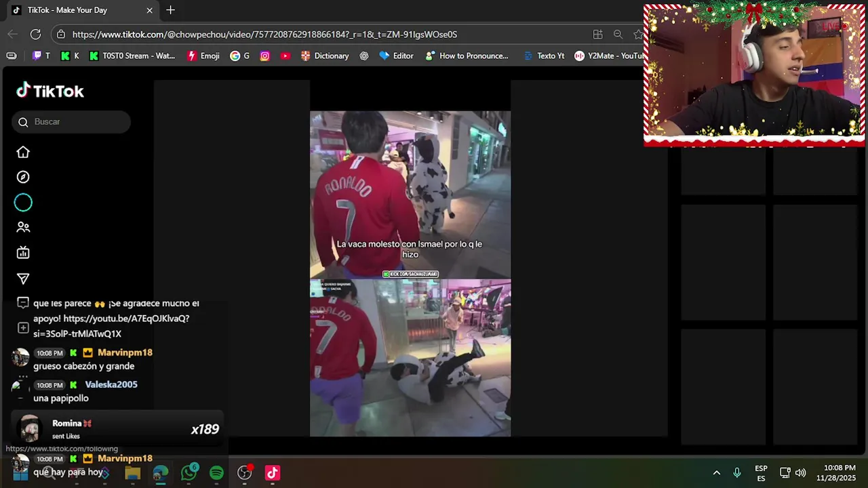The width and height of the screenshot is (868, 488).
Task: Open the Texto Yt bookmark
Action: (x=544, y=56)
